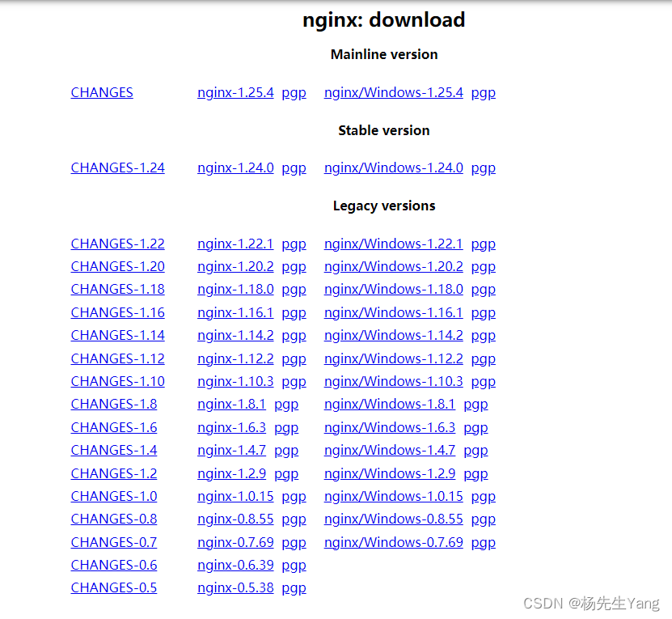Download nginx-1.0.15 source
Viewport: 672px width, 619px height.
(235, 497)
